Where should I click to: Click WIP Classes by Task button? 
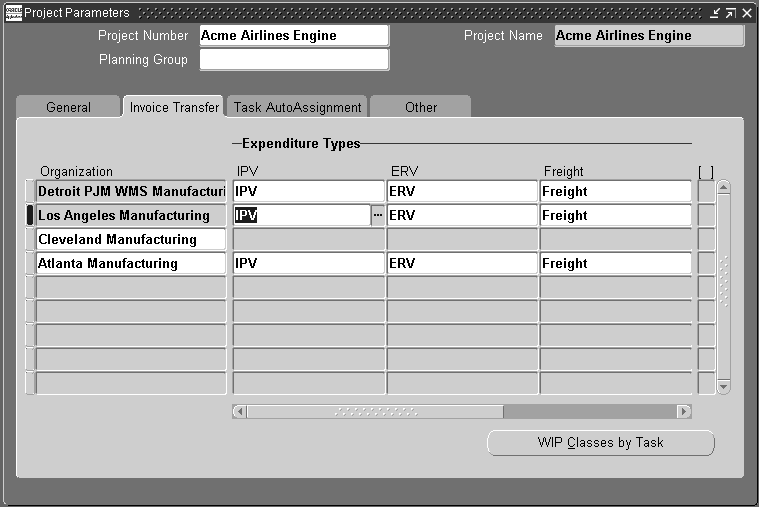[601, 443]
